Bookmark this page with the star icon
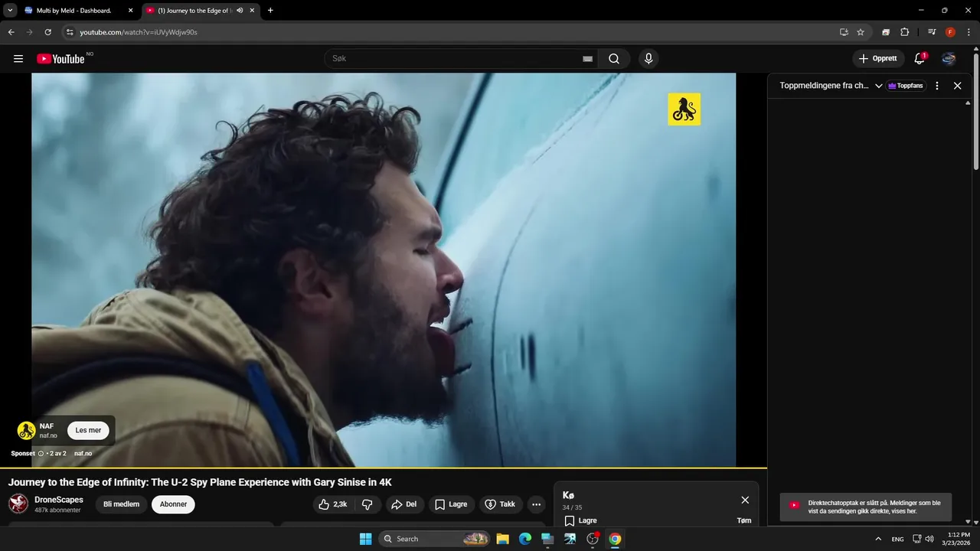Viewport: 980px width, 551px height. [x=861, y=32]
